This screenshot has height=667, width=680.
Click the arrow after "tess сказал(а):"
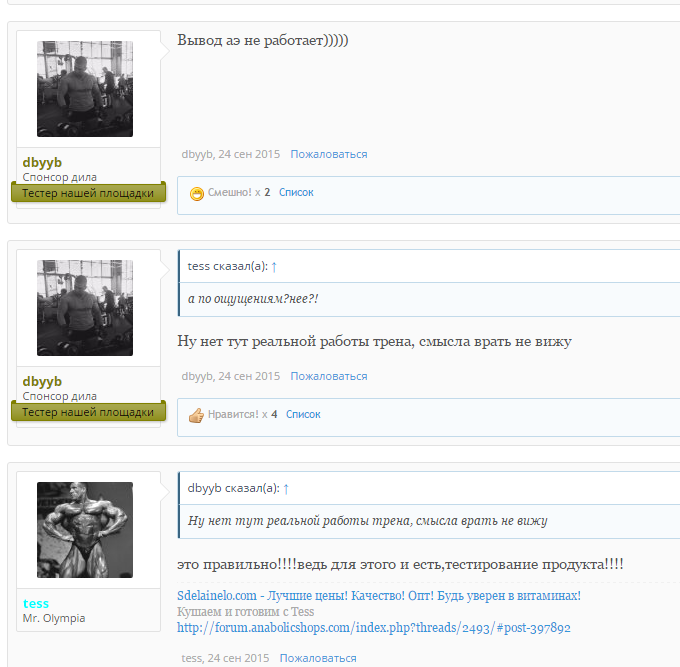pos(274,266)
